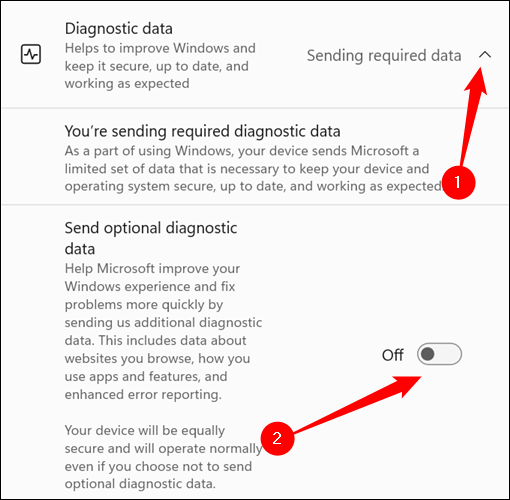Click red annotation circle numbered 2
510x500 pixels.
coord(277,438)
